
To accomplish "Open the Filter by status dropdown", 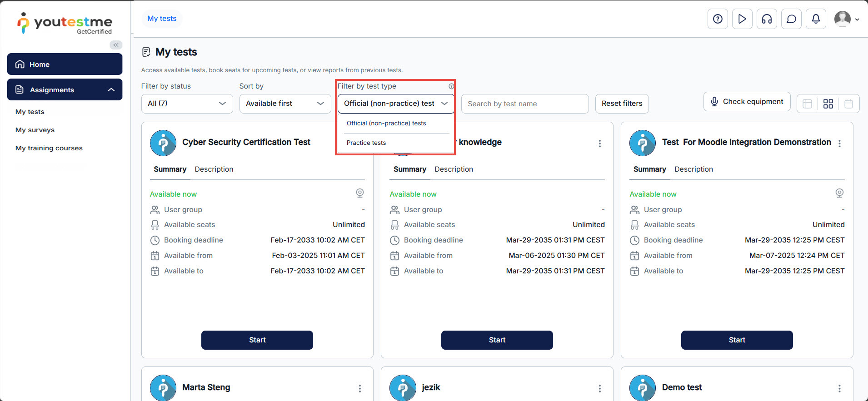I will coord(187,104).
